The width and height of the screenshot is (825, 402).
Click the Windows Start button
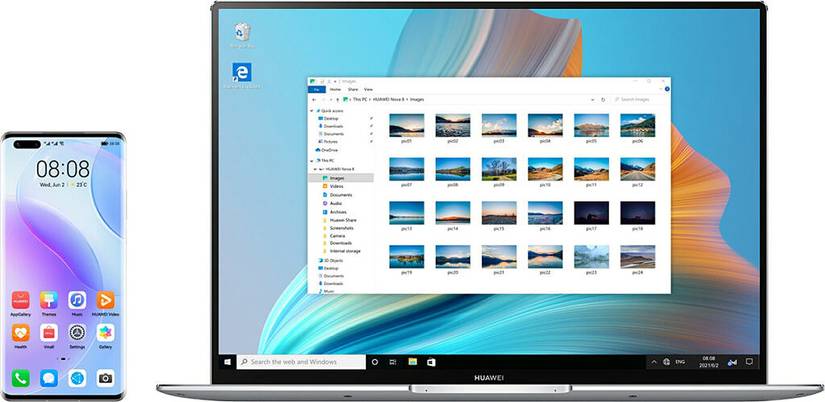pos(228,361)
